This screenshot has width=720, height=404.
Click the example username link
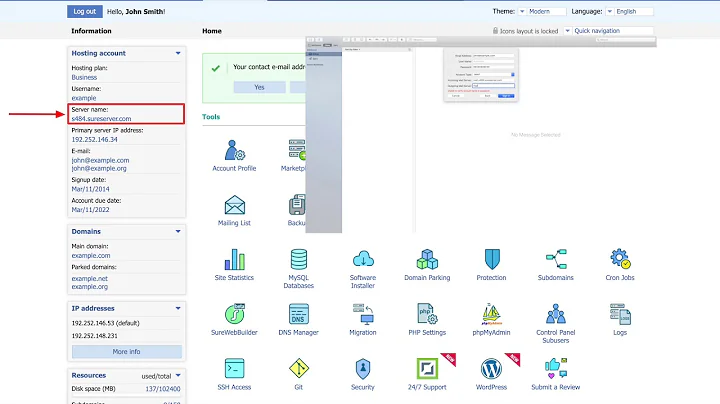[x=84, y=98]
